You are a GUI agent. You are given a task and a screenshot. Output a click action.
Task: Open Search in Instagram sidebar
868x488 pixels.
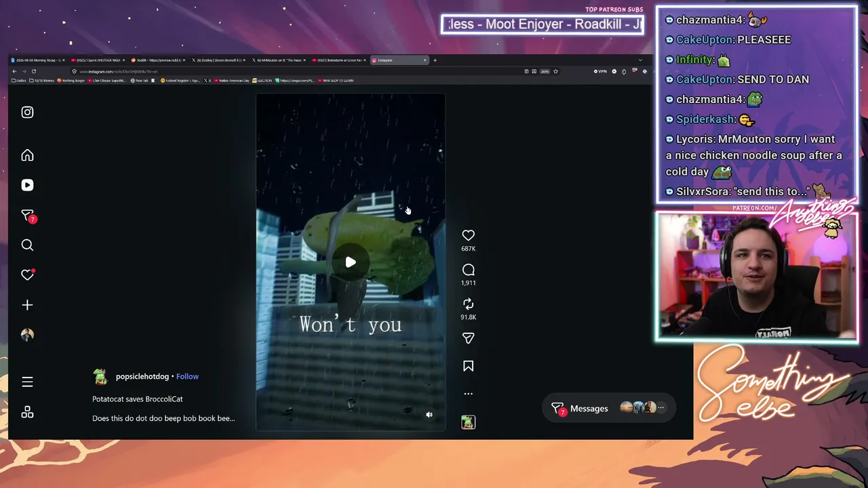click(27, 245)
